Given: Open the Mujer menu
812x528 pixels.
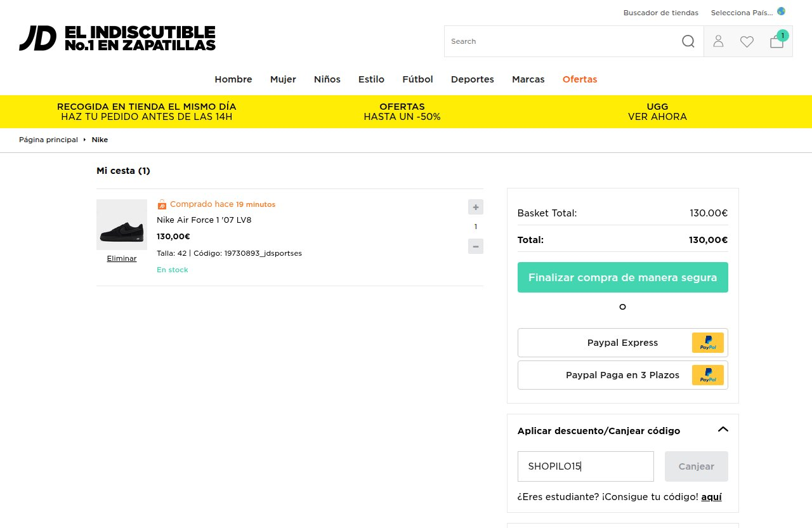Looking at the screenshot, I should (283, 79).
